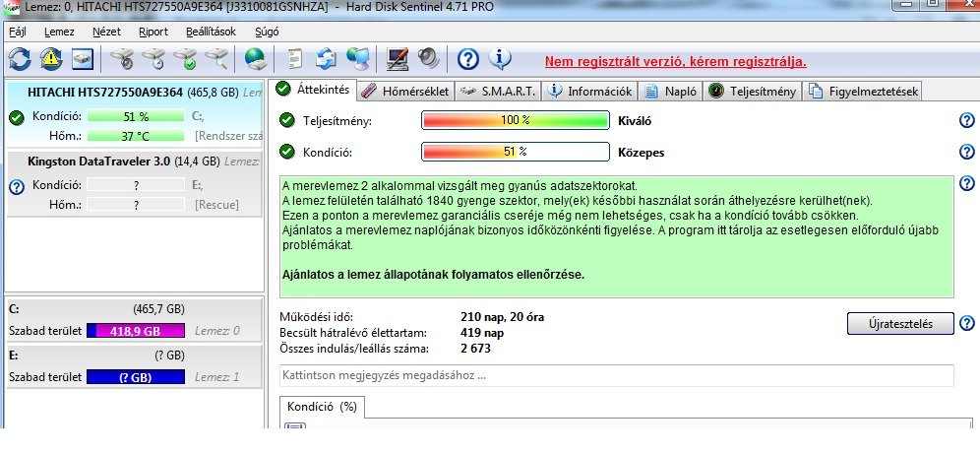This screenshot has width=980, height=453.
Task: Click green check icon beside Teljesítmény label
Action: tap(287, 121)
